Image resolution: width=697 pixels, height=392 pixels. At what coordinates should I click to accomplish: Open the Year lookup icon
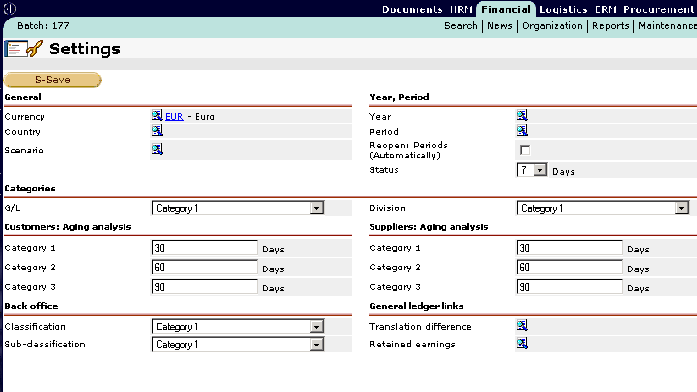pos(522,115)
